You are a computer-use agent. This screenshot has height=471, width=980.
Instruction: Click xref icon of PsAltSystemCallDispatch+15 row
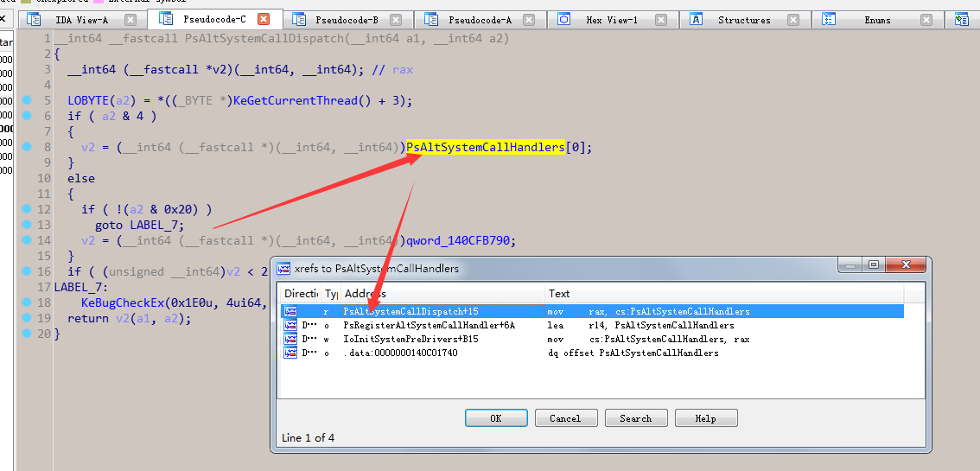tap(290, 311)
